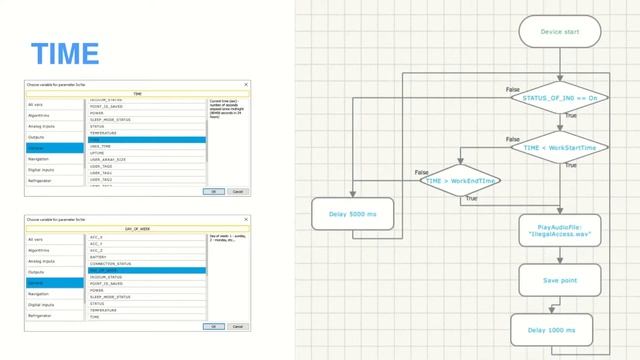This screenshot has width=640, height=360.
Task: Select highlighted General category in TIME dialog
Action: point(55,148)
